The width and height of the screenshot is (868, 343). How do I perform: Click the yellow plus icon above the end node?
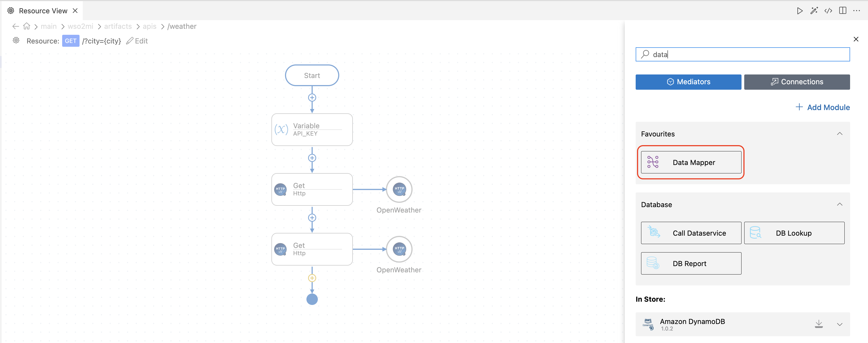coord(312,278)
